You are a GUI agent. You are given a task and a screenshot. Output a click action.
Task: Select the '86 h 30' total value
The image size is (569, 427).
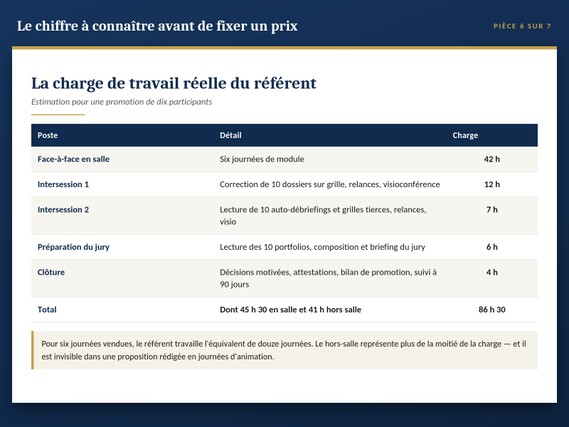click(x=492, y=309)
